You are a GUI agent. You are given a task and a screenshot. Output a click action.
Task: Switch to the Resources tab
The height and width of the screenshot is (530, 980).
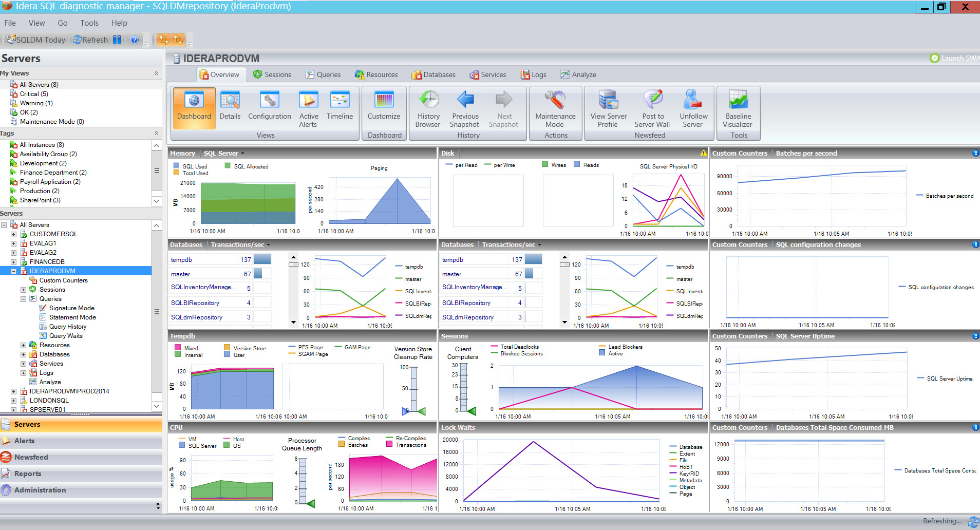(x=376, y=74)
